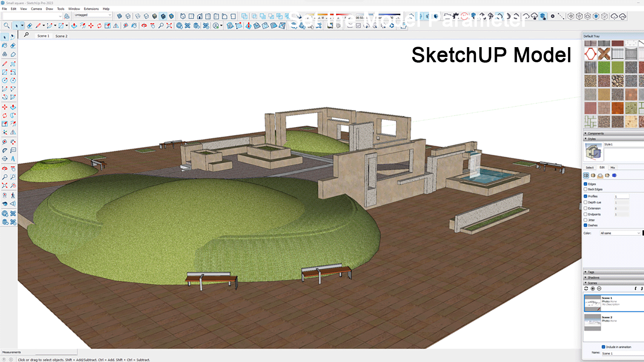Select the Eraser tool in top toolbar
The image size is (644, 362).
[x=29, y=26]
